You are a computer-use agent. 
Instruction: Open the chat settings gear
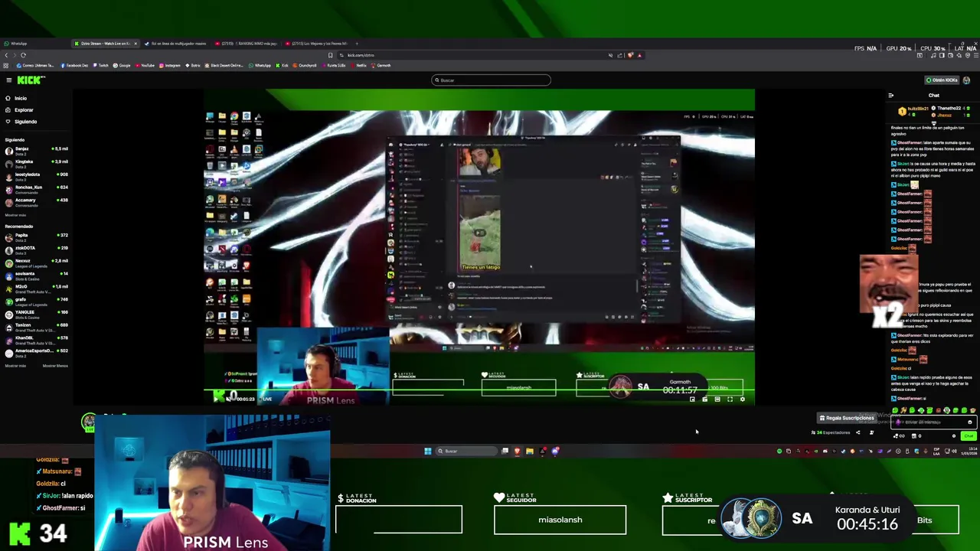click(x=954, y=435)
